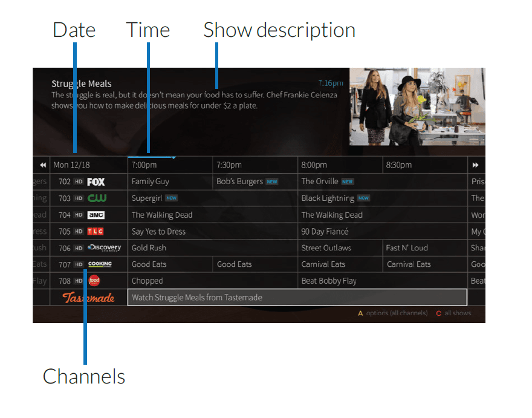Click the Watch Struggle Meals from Tastemade banner
The width and height of the screenshot is (532, 418).
(x=297, y=297)
